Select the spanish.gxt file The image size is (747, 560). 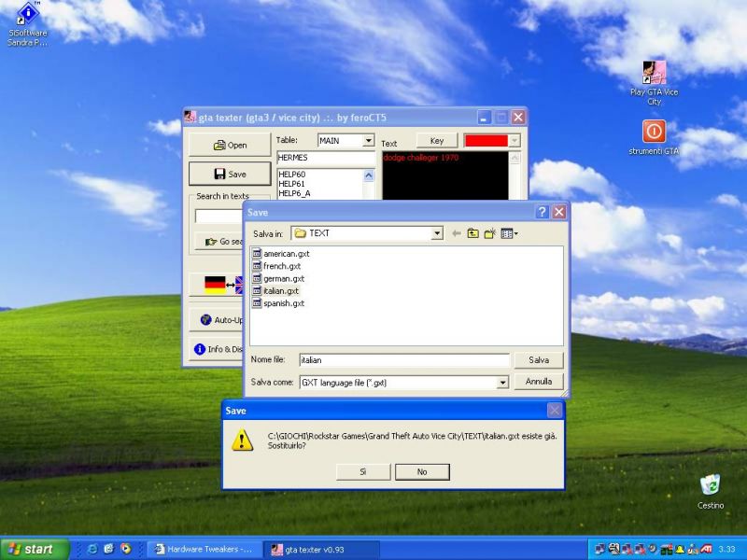tap(278, 302)
